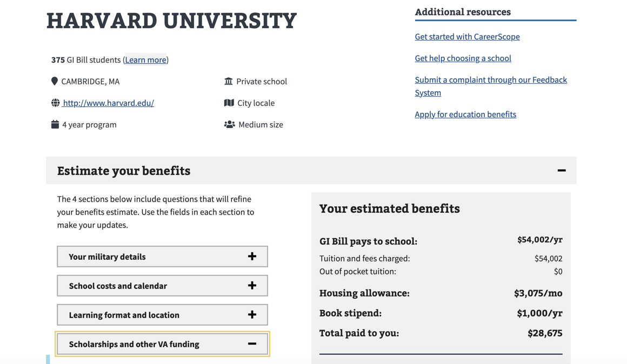This screenshot has width=627, height=364.
Task: Click the location pin icon beside Cambridge, MA
Action: tap(55, 81)
